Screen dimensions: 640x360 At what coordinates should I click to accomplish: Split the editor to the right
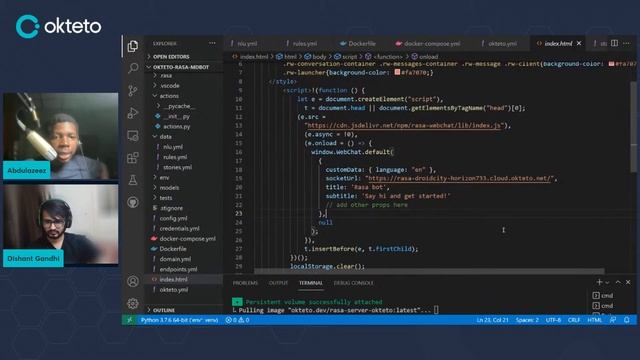(615, 43)
